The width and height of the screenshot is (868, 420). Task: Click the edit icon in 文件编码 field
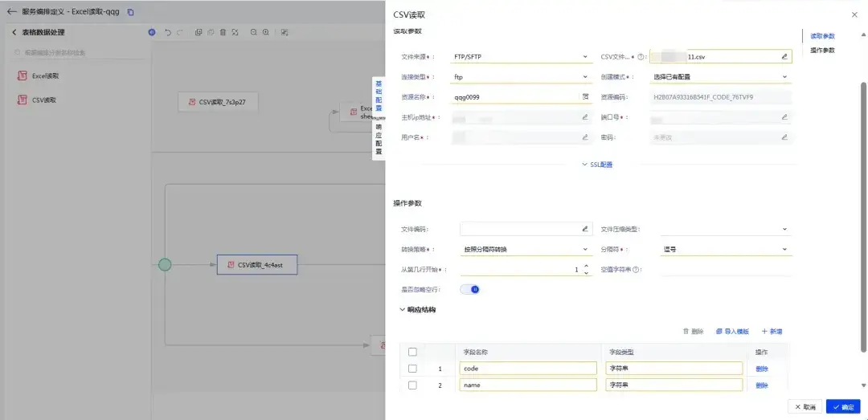[585, 229]
